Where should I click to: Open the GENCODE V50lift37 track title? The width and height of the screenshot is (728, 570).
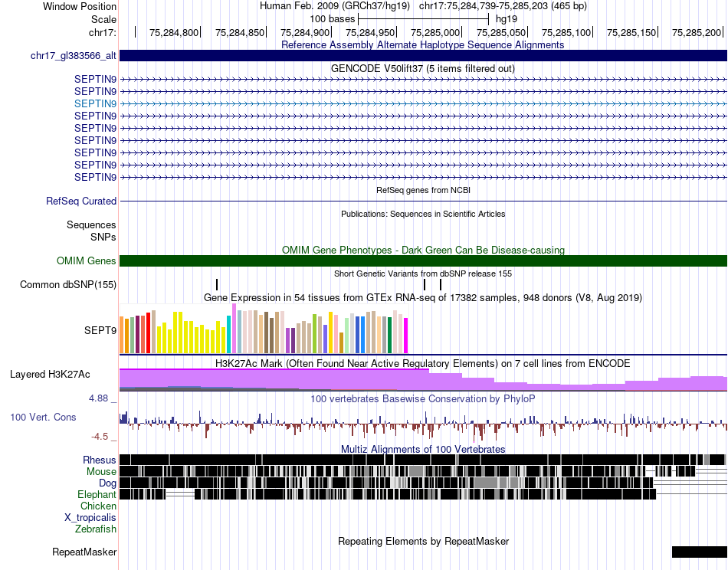pyautogui.click(x=422, y=69)
